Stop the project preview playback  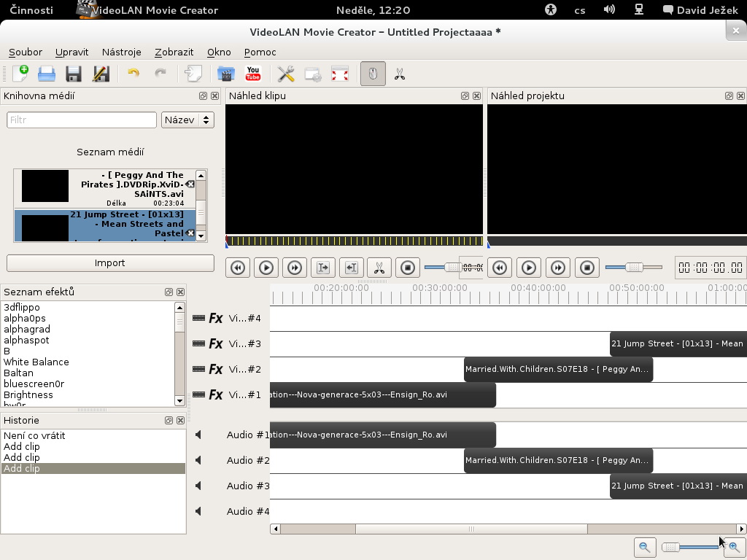tap(587, 268)
